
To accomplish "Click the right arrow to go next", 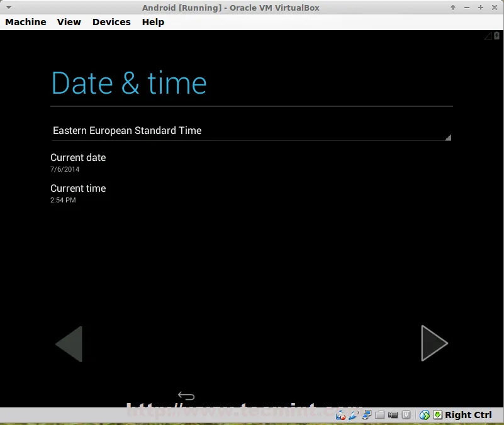I will (434, 343).
